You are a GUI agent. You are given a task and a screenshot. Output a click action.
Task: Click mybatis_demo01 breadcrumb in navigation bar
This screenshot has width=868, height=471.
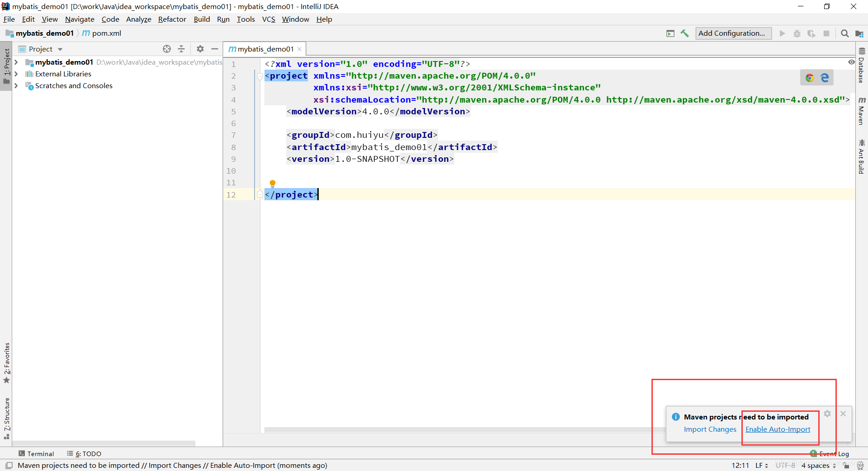(40, 33)
